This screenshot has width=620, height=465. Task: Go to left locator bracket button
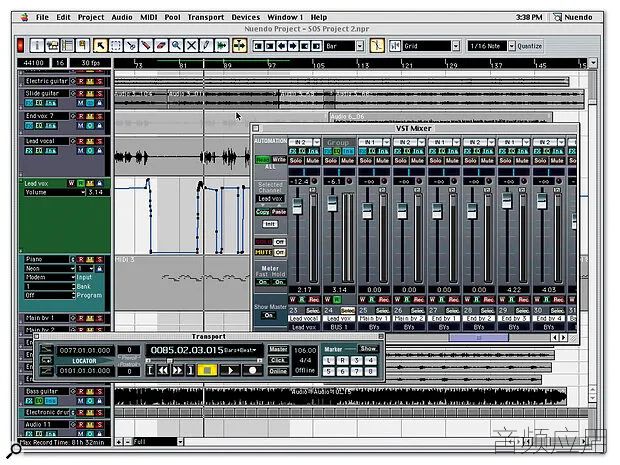pos(150,370)
